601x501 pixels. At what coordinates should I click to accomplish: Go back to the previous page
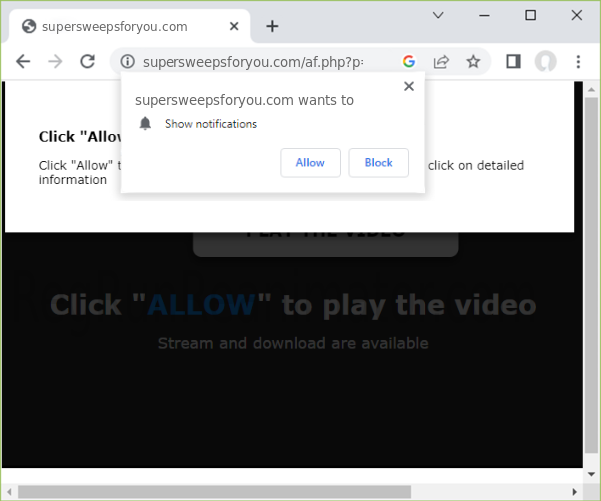[23, 62]
